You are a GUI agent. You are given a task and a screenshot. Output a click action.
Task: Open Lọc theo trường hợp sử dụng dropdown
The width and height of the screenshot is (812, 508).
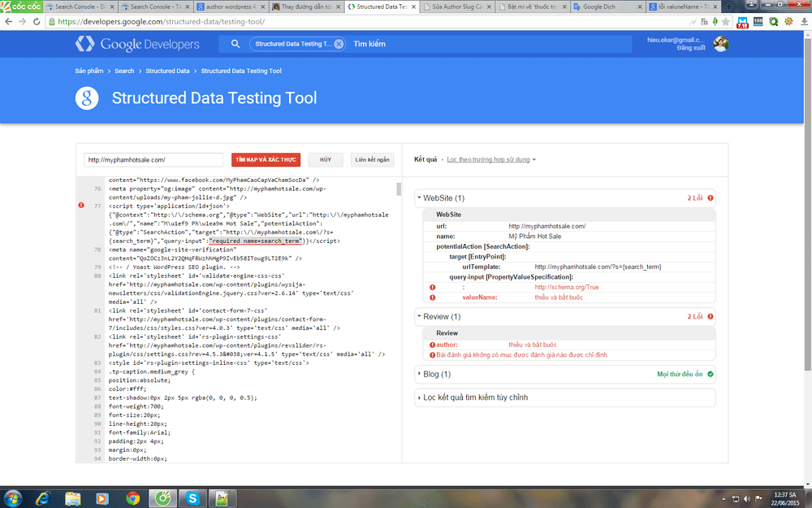pyautogui.click(x=491, y=159)
